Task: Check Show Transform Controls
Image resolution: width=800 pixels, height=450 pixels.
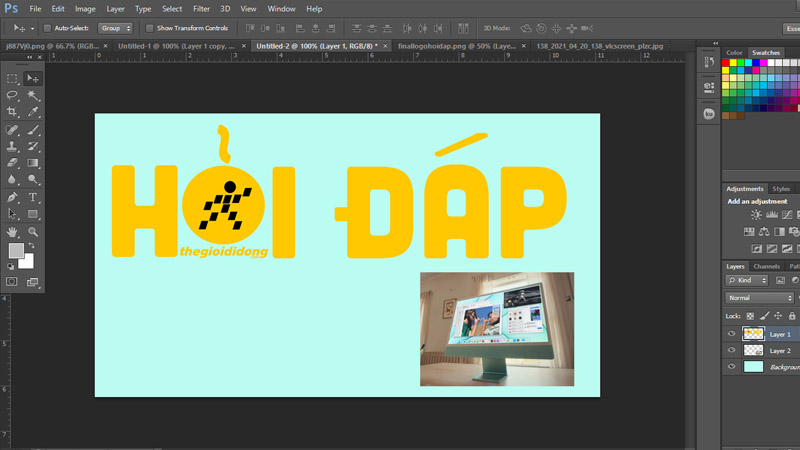Action: (x=150, y=28)
